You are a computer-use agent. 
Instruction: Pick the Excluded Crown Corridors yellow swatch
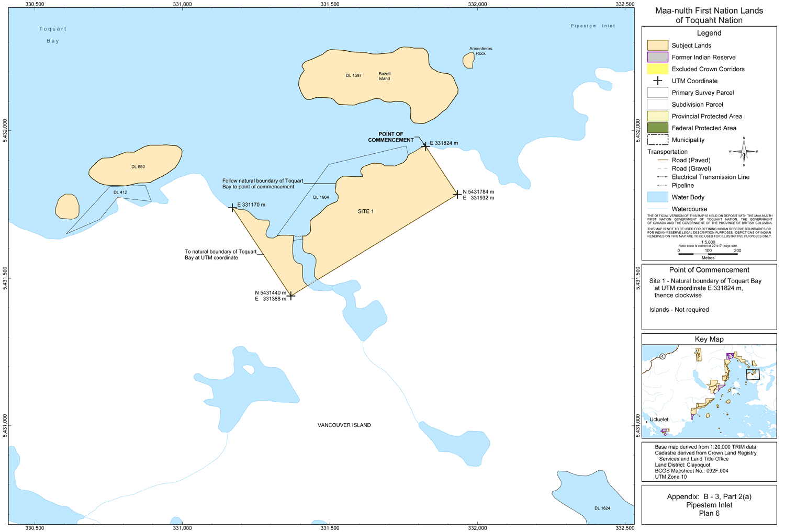tap(658, 69)
